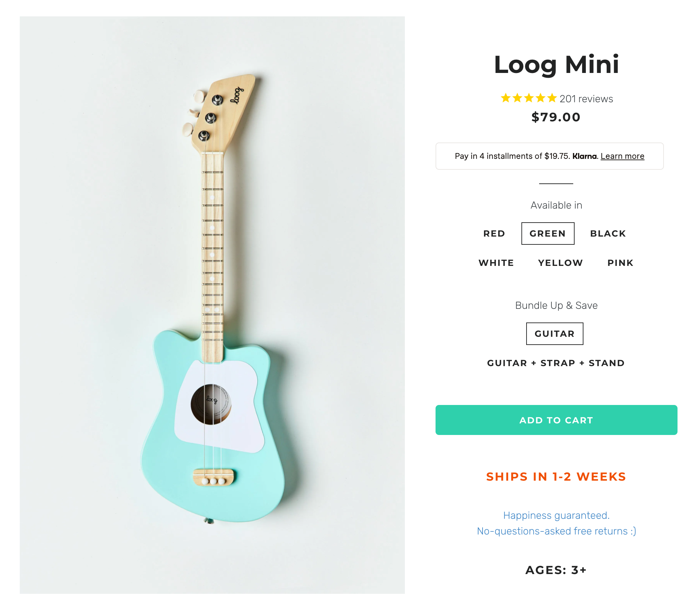Click the AGES: 3+ label

pos(556,570)
